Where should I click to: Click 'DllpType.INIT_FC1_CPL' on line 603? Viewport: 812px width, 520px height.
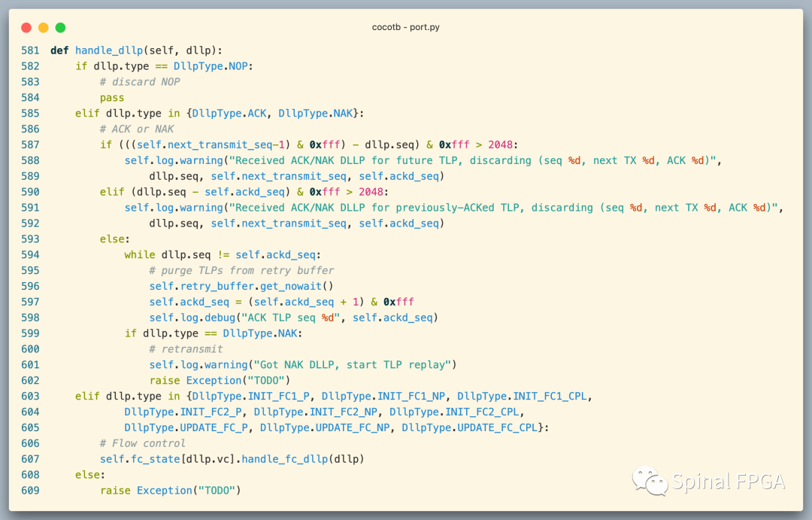[x=522, y=396]
